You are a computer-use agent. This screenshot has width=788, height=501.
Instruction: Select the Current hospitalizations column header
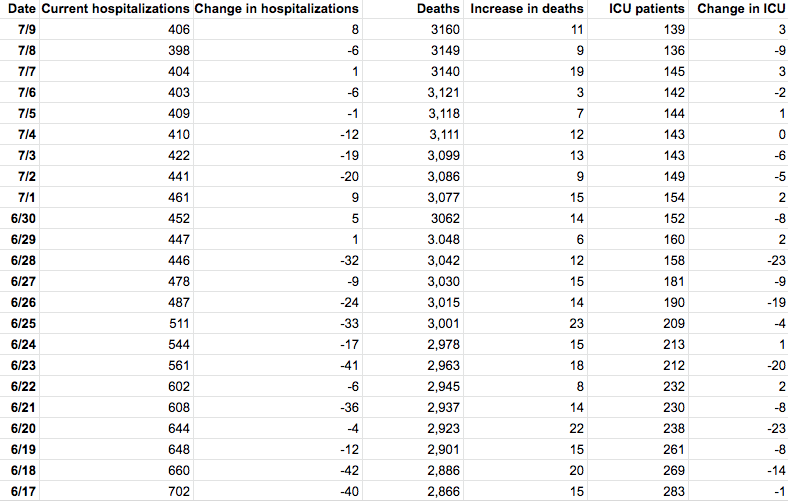pyautogui.click(x=115, y=9)
